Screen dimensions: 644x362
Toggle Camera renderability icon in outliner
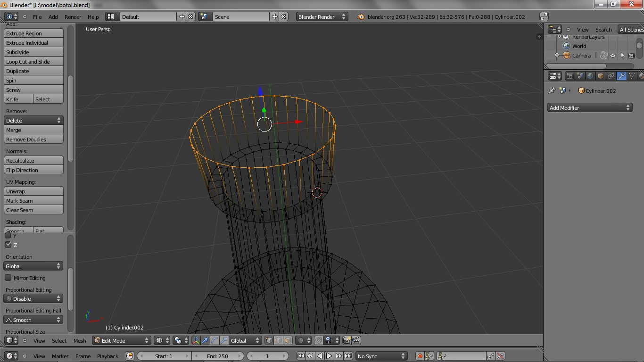(x=632, y=56)
